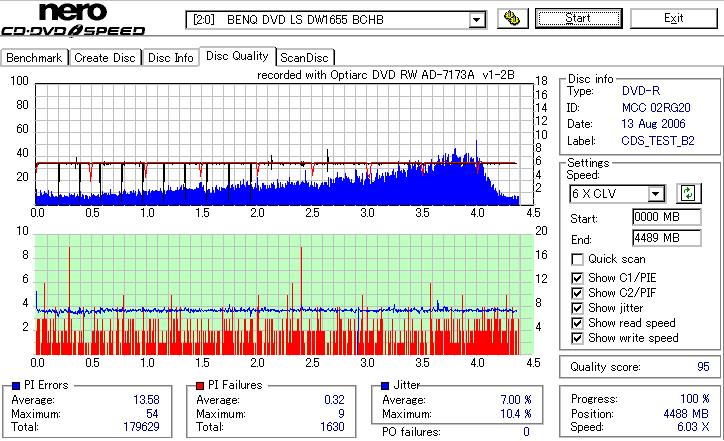Disable Show jitter checkbox
Screen dimensions: 724x441
click(577, 308)
